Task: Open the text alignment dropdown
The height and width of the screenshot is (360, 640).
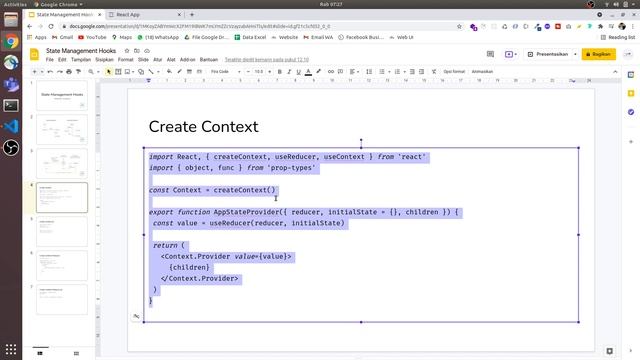Action: point(354,72)
